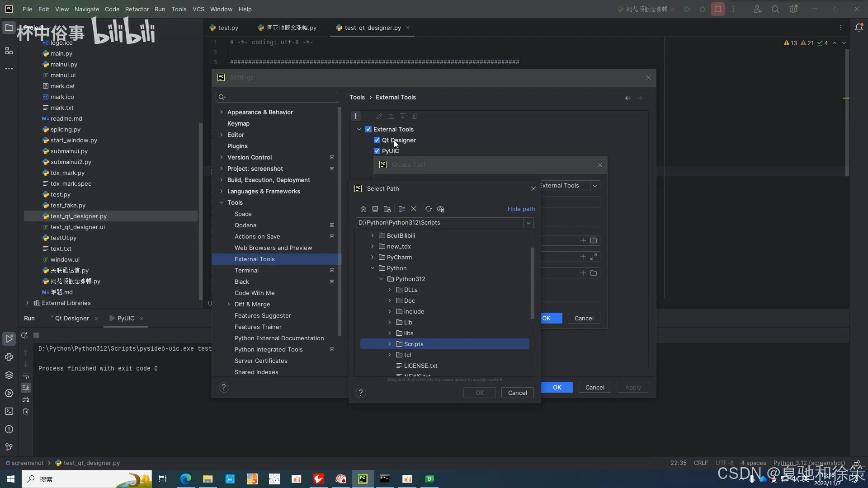The height and width of the screenshot is (488, 868).
Task: Click the delete X icon in Select Path
Action: pos(413,209)
